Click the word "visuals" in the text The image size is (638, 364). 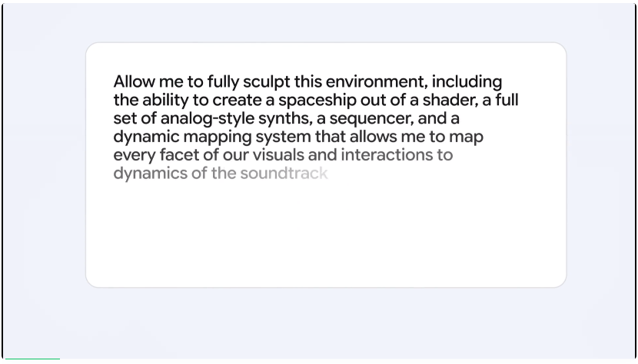[x=277, y=155]
